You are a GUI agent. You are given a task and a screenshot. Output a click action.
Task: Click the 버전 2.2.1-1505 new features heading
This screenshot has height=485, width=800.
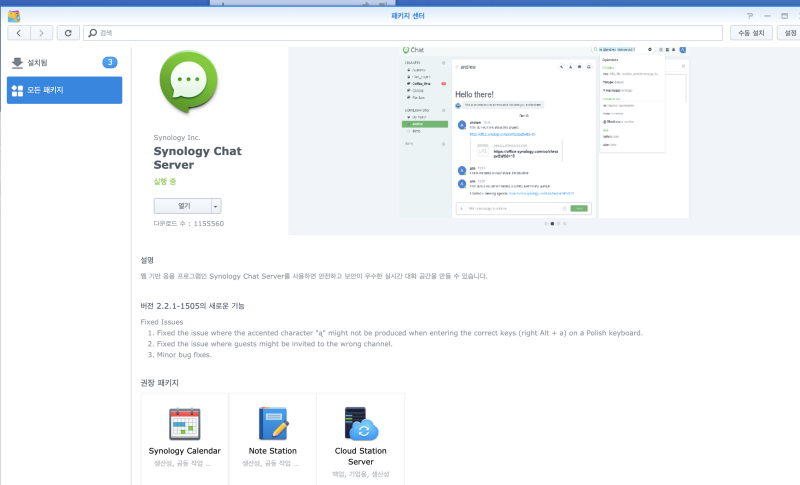[x=192, y=306]
